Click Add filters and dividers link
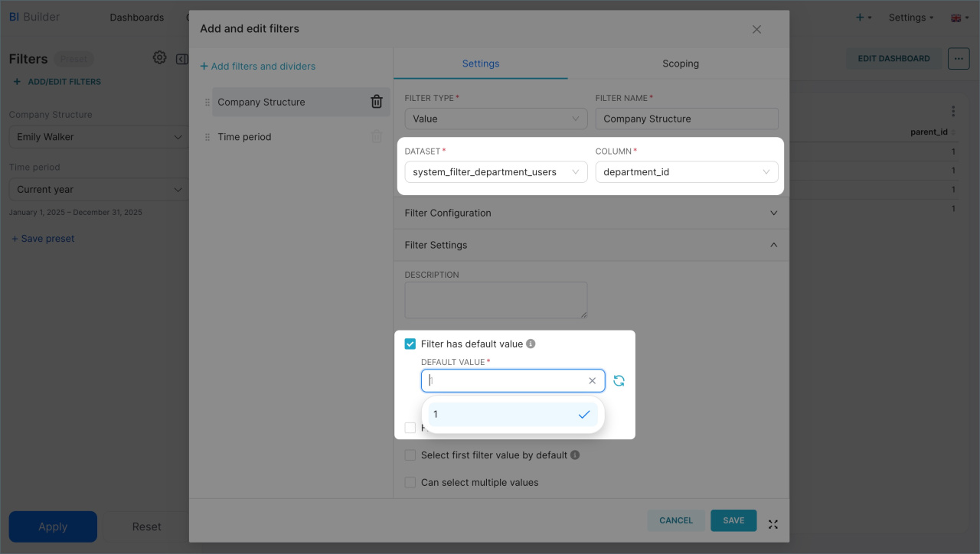This screenshot has width=980, height=554. click(257, 67)
